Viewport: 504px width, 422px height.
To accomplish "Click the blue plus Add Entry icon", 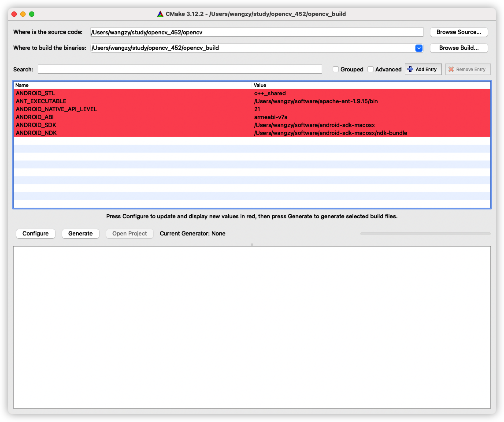I will pyautogui.click(x=410, y=69).
